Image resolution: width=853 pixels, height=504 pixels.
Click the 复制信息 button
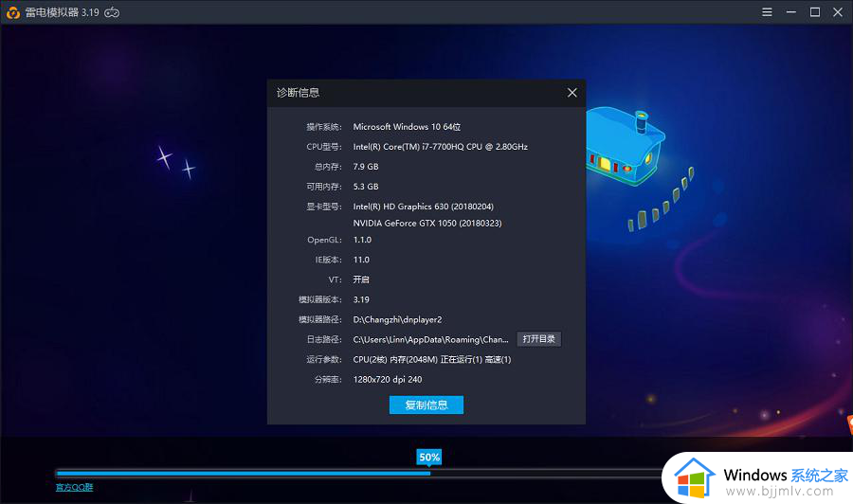point(426,405)
